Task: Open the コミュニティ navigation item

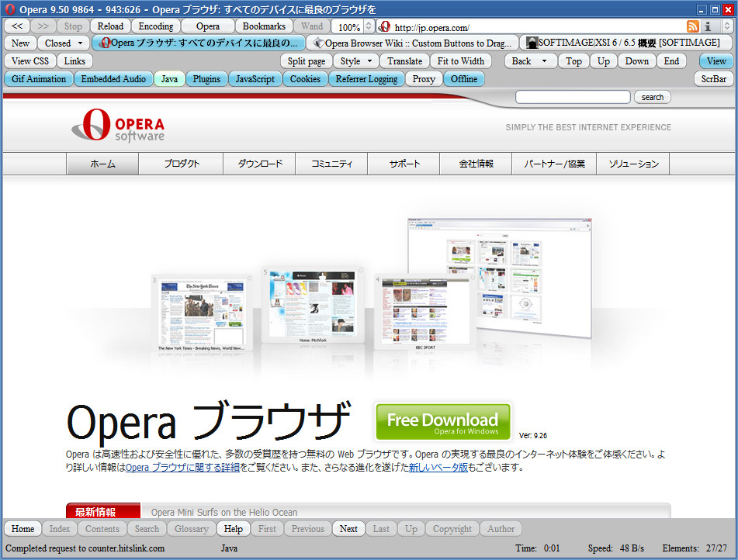Action: tap(332, 164)
